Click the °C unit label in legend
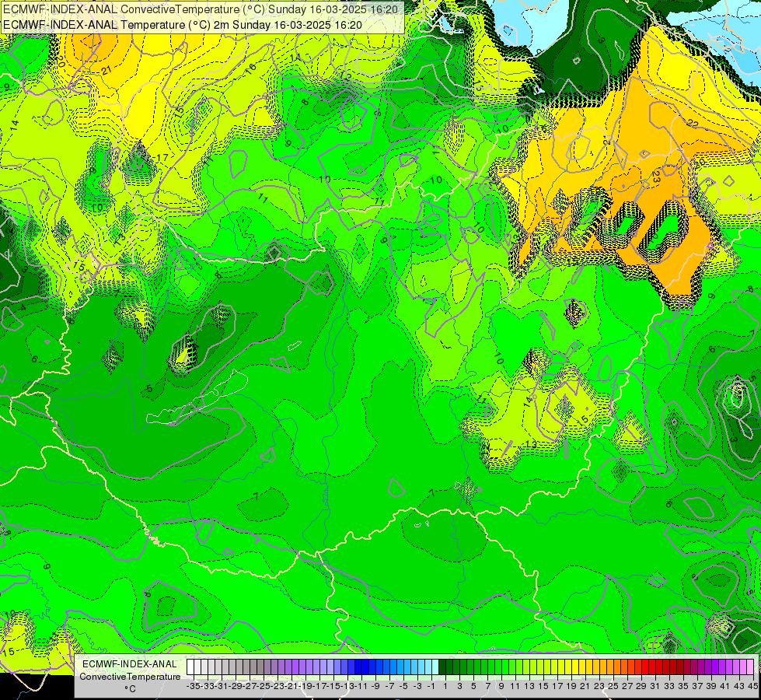 (x=130, y=689)
